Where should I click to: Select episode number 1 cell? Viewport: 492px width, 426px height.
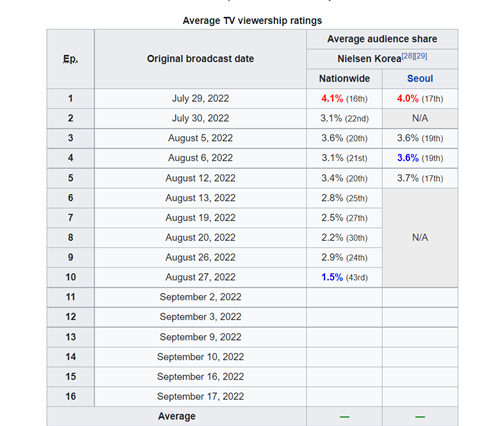70,99
